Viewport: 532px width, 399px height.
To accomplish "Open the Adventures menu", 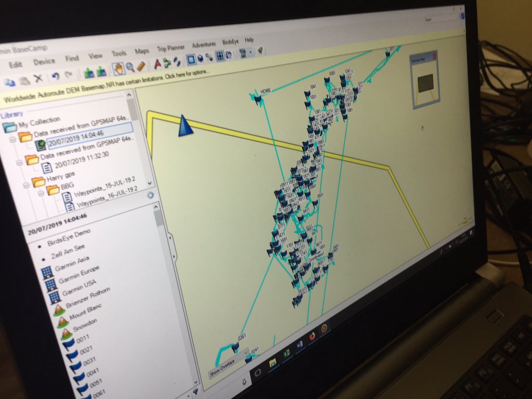I will point(204,45).
